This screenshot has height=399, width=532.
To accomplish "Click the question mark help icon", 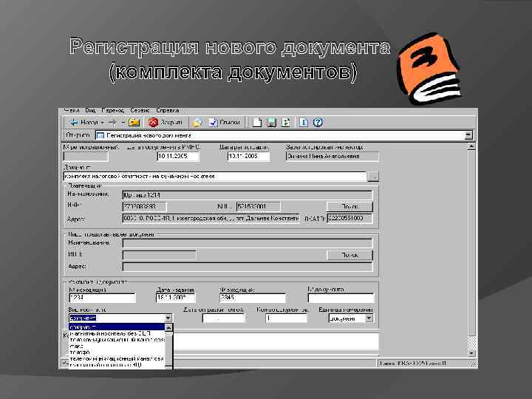I will coord(318,123).
